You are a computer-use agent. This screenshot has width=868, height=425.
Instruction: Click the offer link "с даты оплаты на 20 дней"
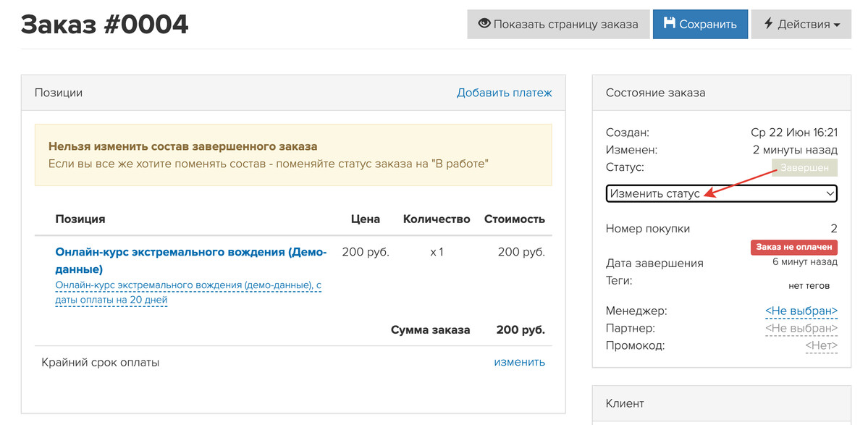(188, 293)
